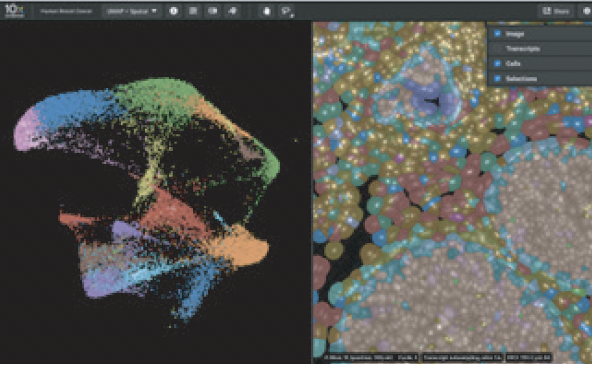Click the toolbar icon left of pan hand
This screenshot has width=594, height=366.
(233, 11)
